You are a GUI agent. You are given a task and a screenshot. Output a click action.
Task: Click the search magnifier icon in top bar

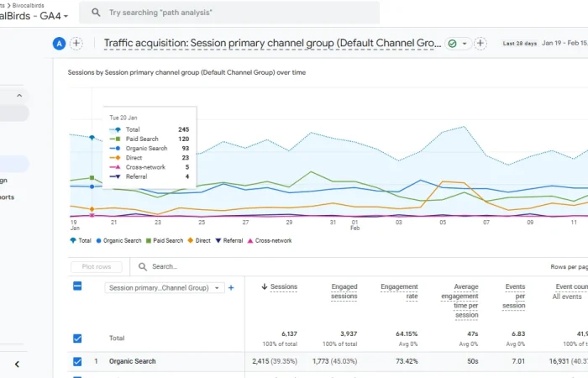pyautogui.click(x=96, y=13)
